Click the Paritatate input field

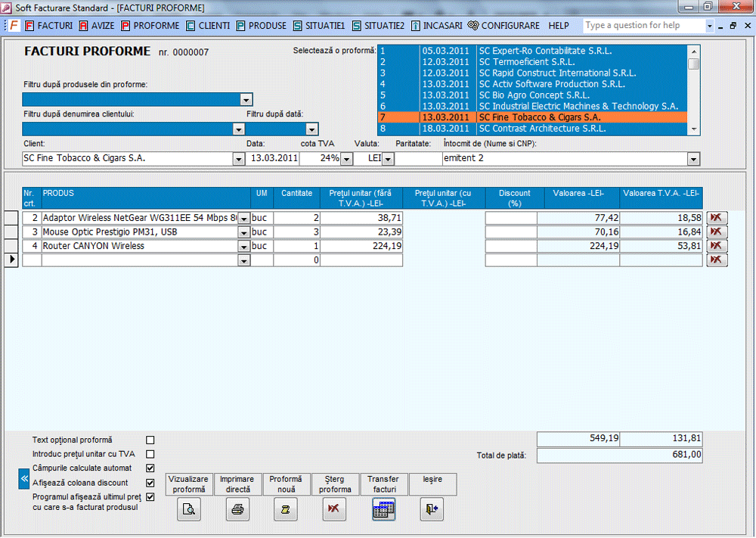click(417, 159)
